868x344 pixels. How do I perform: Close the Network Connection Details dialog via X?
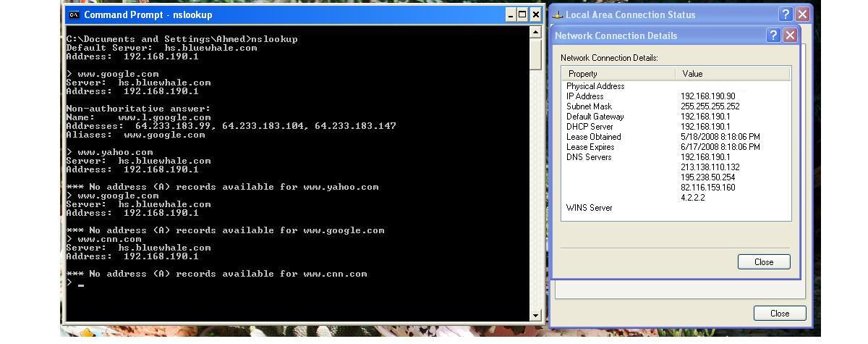pyautogui.click(x=790, y=35)
